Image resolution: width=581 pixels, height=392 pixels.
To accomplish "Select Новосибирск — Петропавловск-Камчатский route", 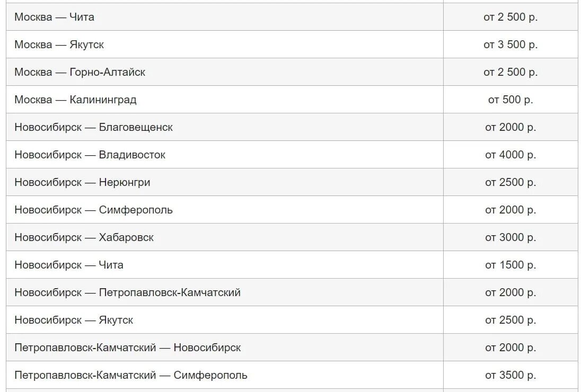I will [x=127, y=292].
